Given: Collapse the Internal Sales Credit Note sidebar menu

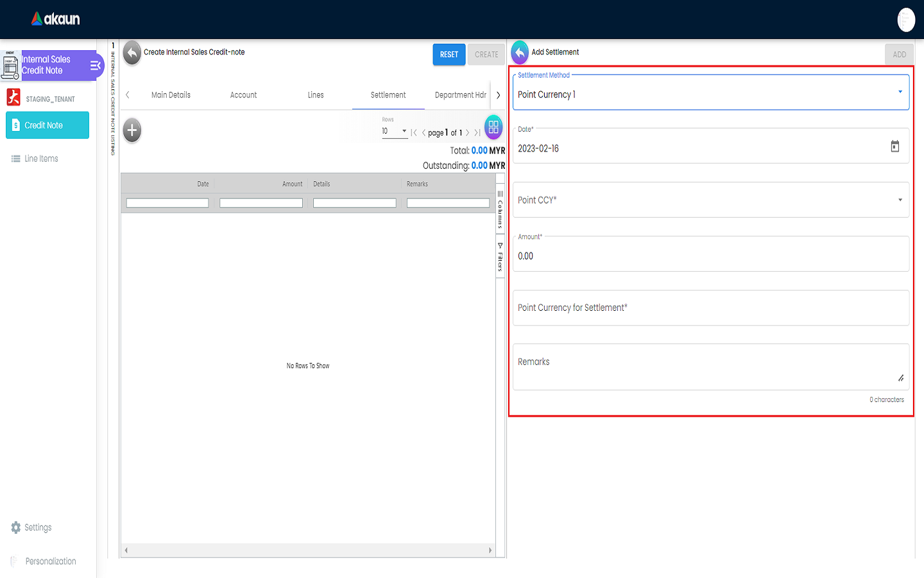Looking at the screenshot, I should [95, 66].
